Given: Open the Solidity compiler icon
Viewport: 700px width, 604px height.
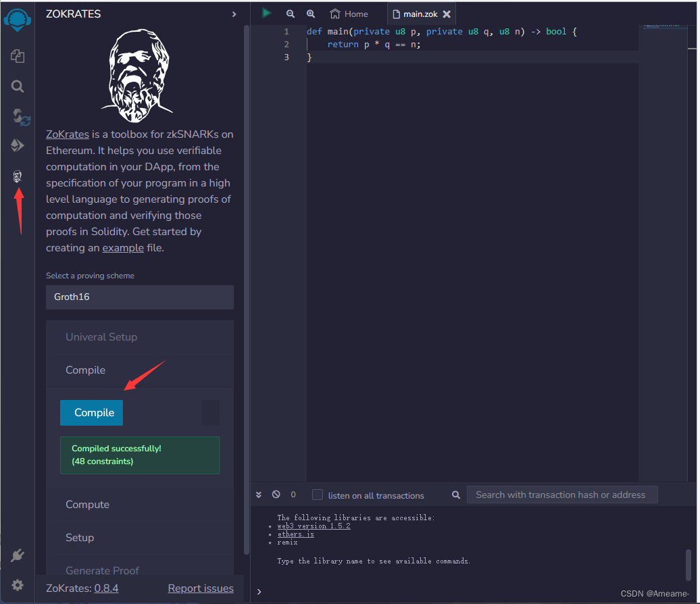Looking at the screenshot, I should 20,118.
